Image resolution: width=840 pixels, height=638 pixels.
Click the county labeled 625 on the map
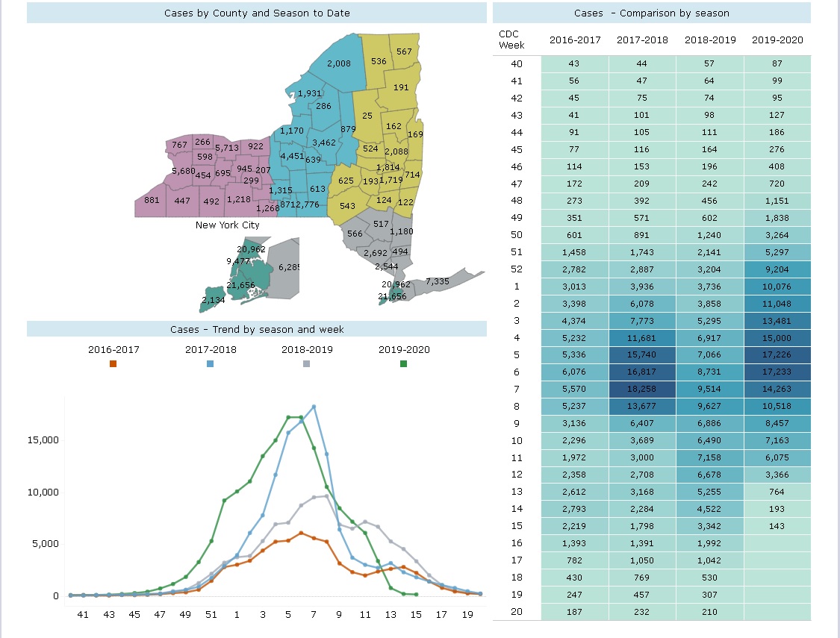pyautogui.click(x=346, y=181)
